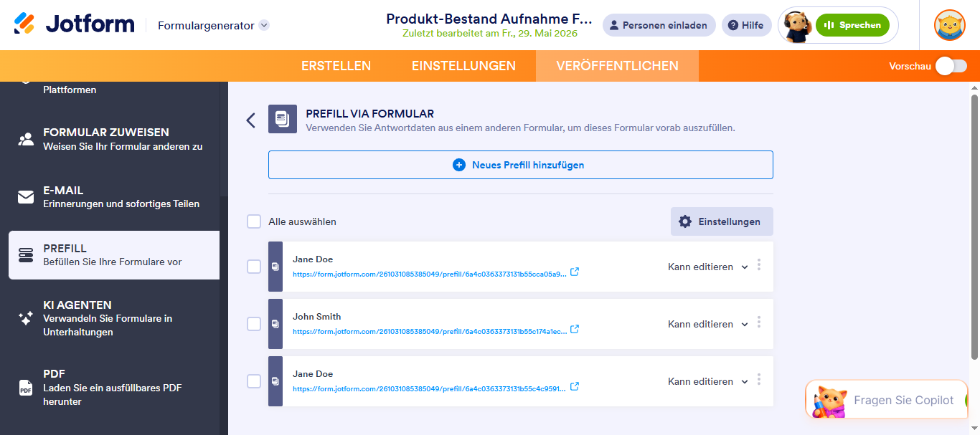Open PDF sidebar section
This screenshot has height=435, width=980.
(x=114, y=388)
